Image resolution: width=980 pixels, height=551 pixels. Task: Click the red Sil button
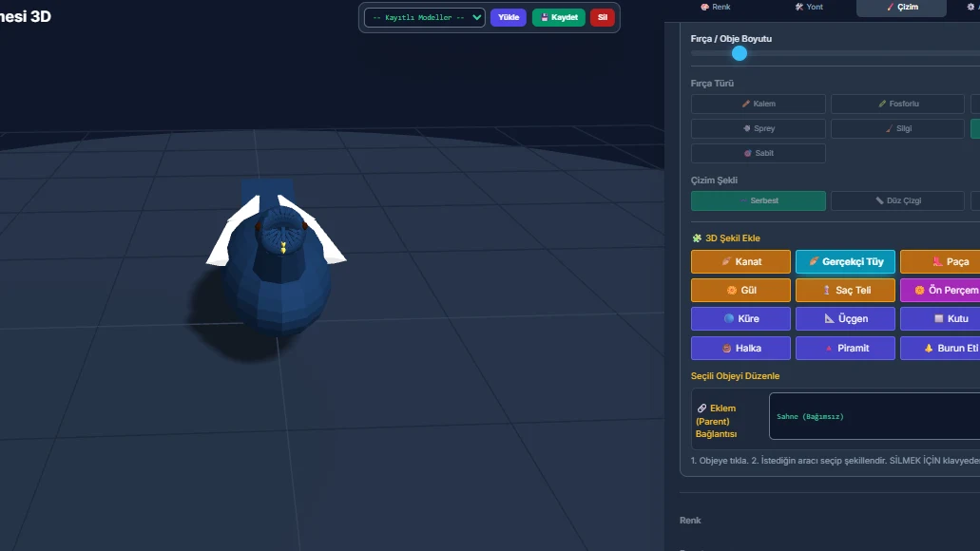[x=603, y=17]
